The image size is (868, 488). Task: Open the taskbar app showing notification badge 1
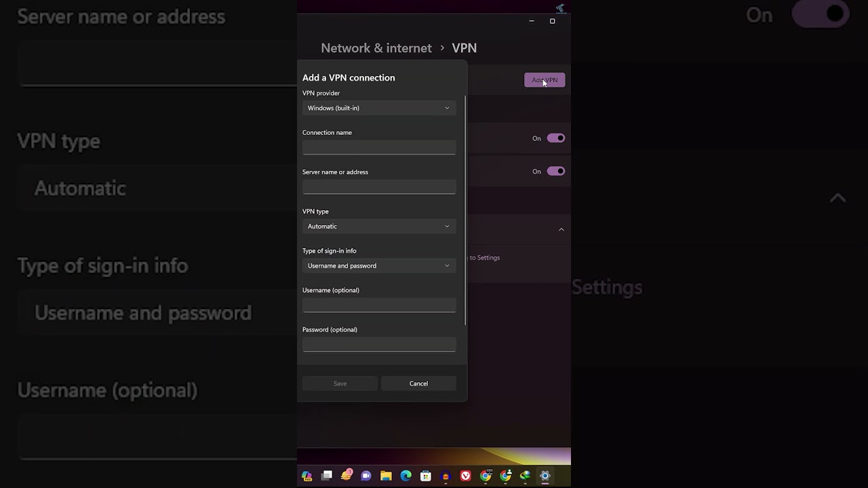[347, 476]
